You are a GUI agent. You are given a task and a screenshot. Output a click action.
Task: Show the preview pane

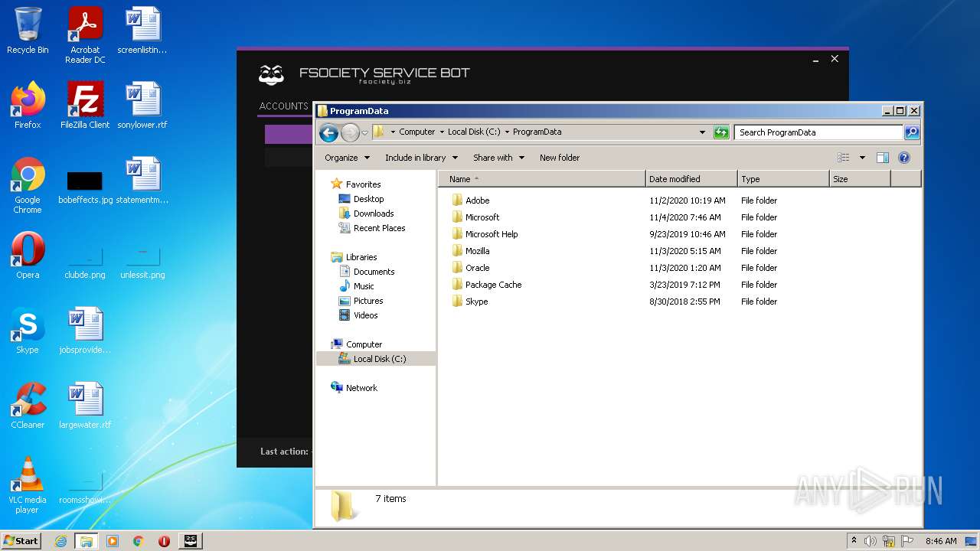(x=882, y=158)
